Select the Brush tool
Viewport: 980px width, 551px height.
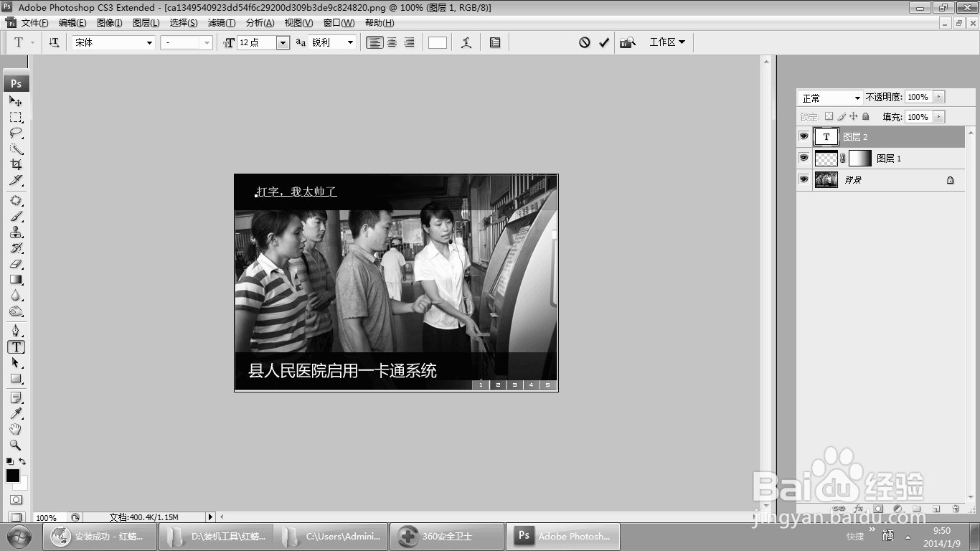(x=16, y=217)
